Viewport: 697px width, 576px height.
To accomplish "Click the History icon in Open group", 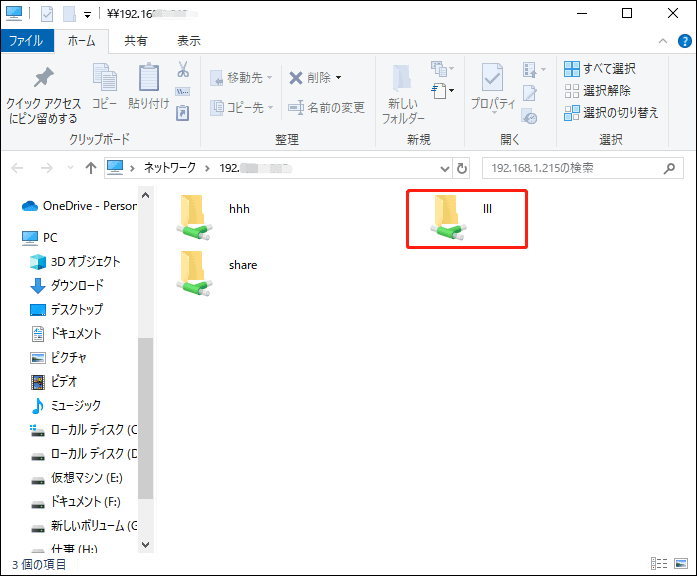I will 529,116.
